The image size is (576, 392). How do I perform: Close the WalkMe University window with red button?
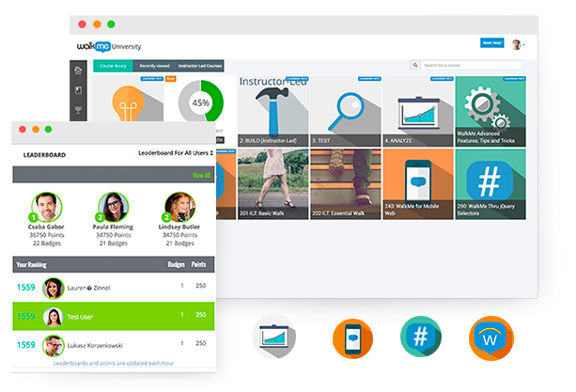[83, 24]
